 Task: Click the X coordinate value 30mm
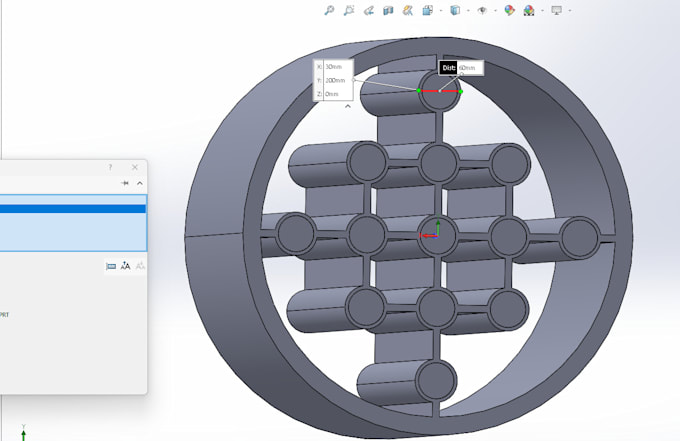click(x=333, y=67)
